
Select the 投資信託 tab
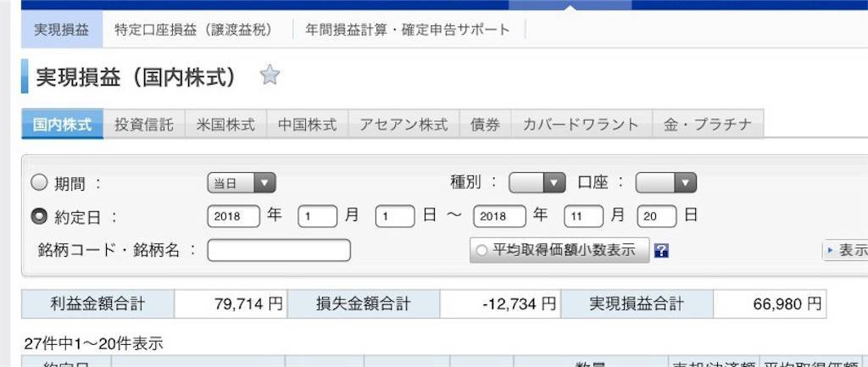[x=144, y=124]
